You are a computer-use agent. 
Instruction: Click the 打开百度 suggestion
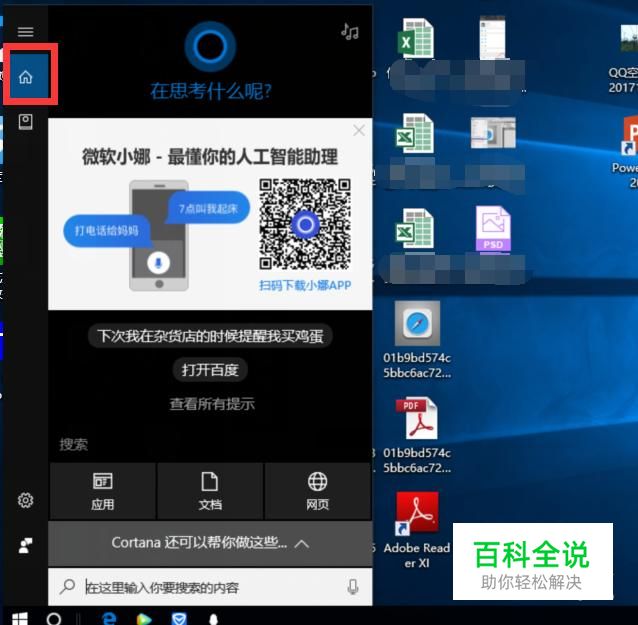(210, 369)
